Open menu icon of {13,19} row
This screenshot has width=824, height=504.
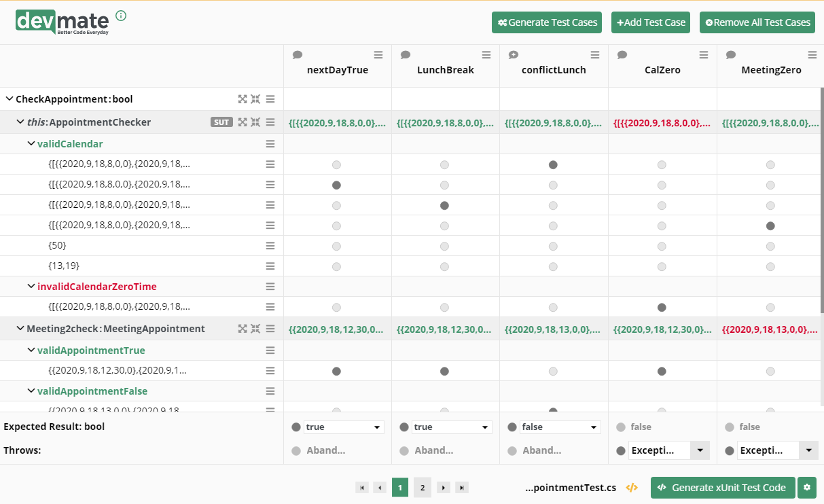pos(270,266)
